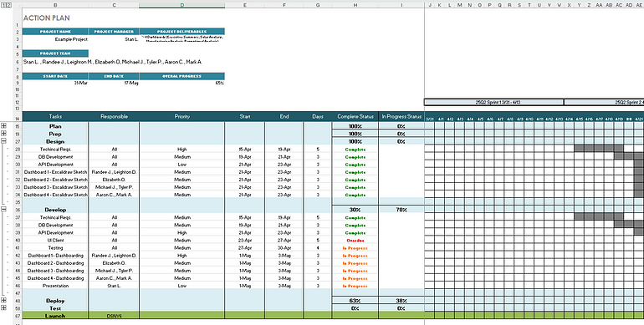Click the Complete Status column heading

[355, 116]
